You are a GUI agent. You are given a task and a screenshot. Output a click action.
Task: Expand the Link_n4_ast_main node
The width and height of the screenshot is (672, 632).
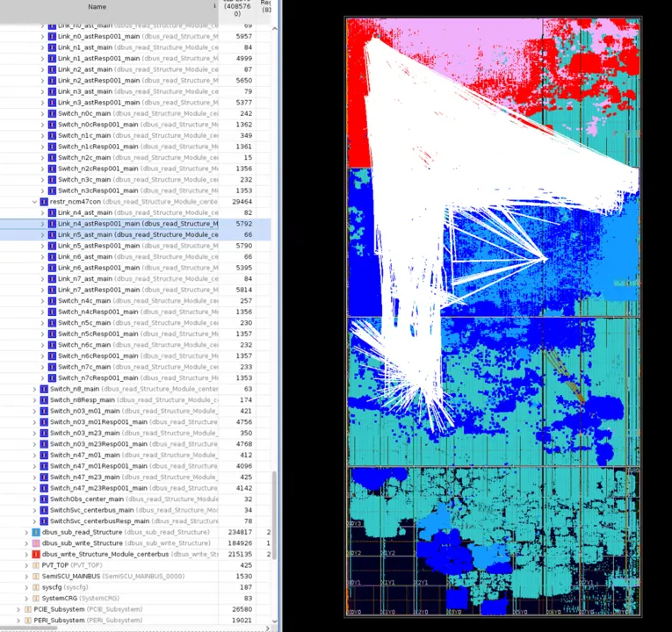(x=42, y=212)
